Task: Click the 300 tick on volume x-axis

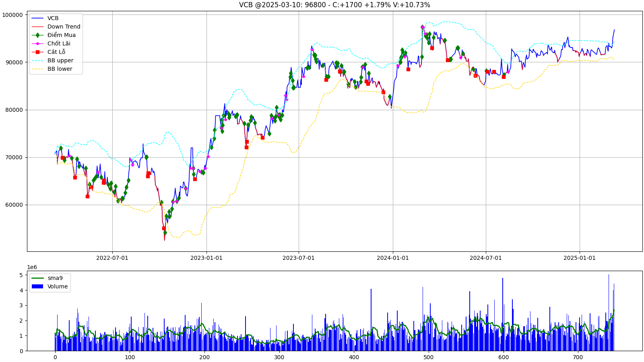Action: (x=279, y=357)
